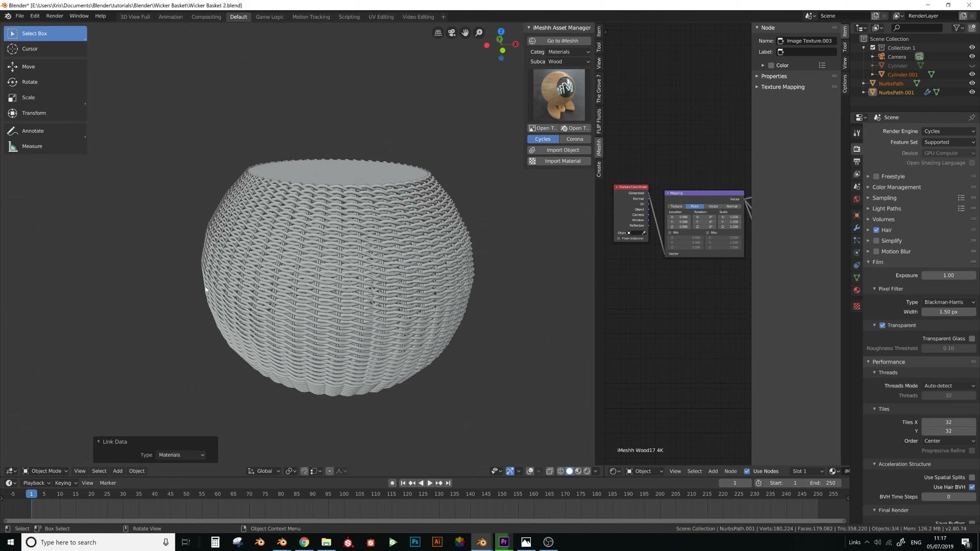This screenshot has width=980, height=551.
Task: Switch to the UV Editing workspace tab
Action: click(381, 17)
